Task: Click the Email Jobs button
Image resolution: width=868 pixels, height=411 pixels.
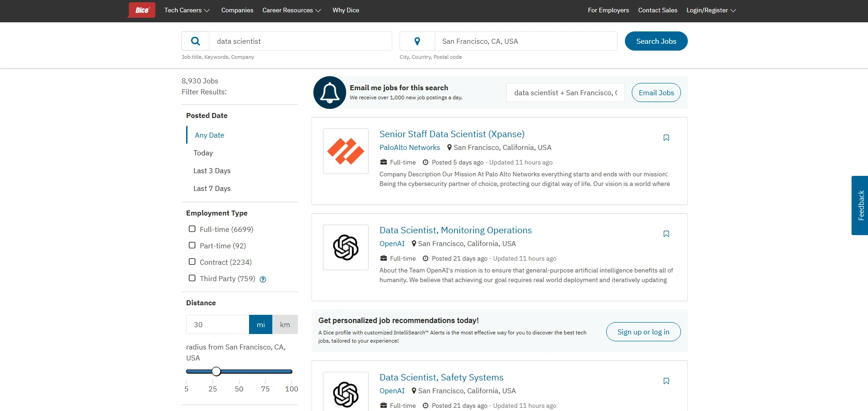Action: pos(656,92)
